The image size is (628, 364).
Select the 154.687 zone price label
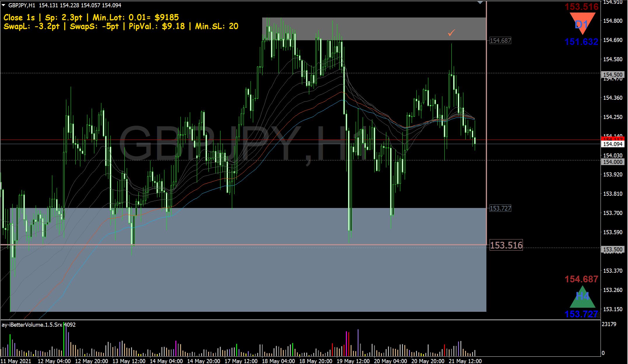click(500, 41)
